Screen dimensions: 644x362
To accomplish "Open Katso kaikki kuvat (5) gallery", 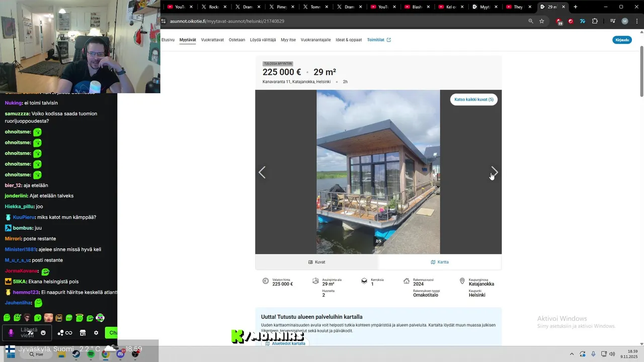I will click(473, 100).
